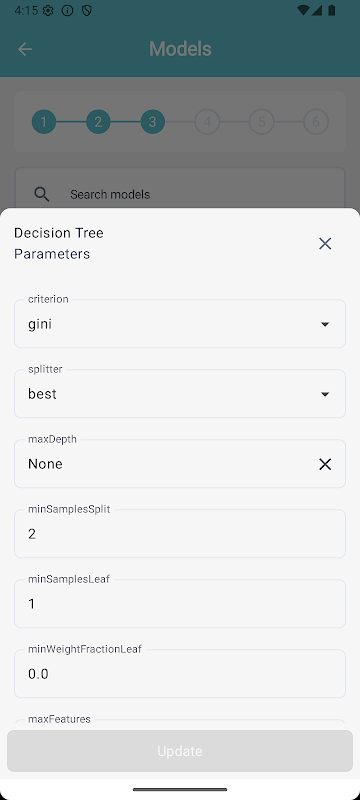
Task: Edit the minSamplesLeaf value
Action: [x=179, y=604]
